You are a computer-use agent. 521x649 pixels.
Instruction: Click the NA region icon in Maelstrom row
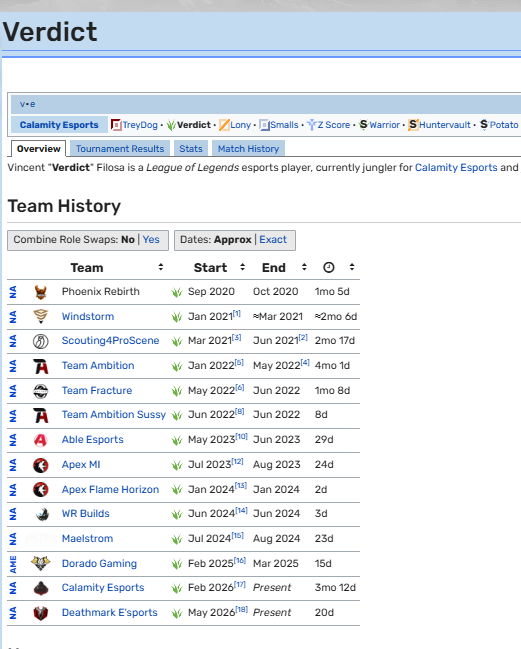(x=13, y=539)
